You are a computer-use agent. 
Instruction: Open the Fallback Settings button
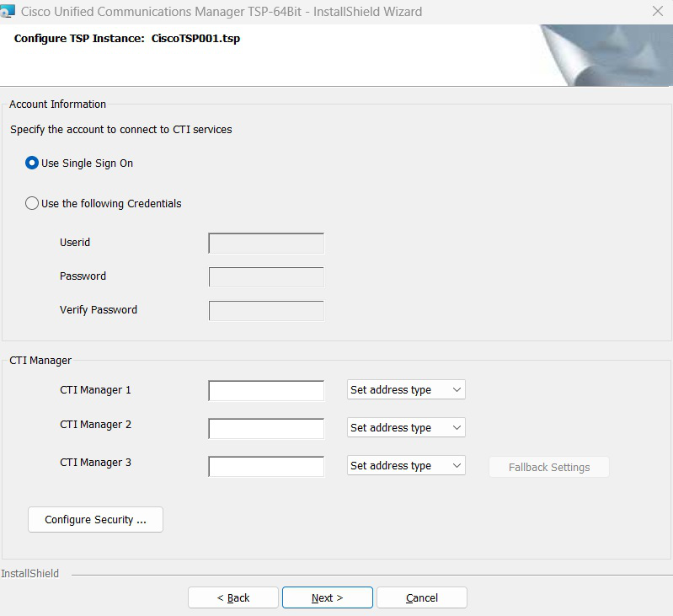coord(549,467)
